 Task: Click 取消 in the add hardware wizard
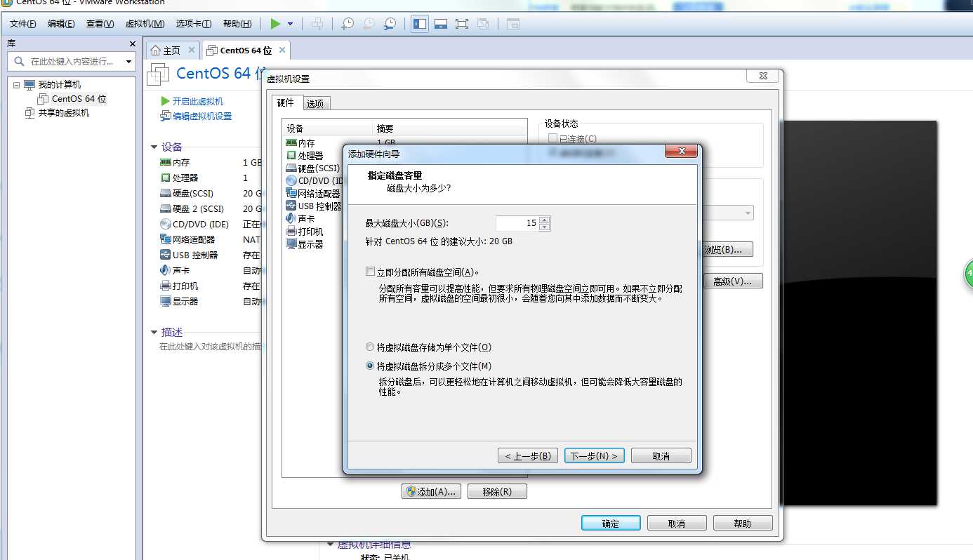tap(661, 455)
